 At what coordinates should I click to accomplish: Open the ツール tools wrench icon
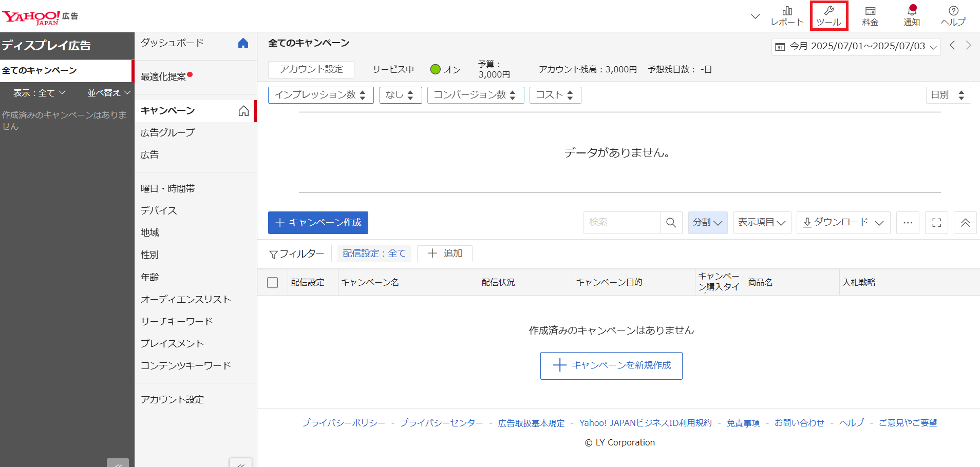click(829, 16)
